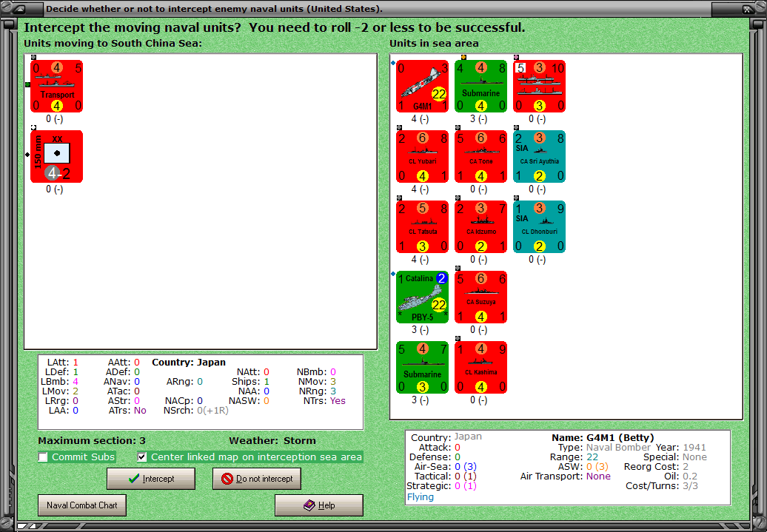Click the Weather: Storm label
The image size is (767, 532).
tap(272, 440)
